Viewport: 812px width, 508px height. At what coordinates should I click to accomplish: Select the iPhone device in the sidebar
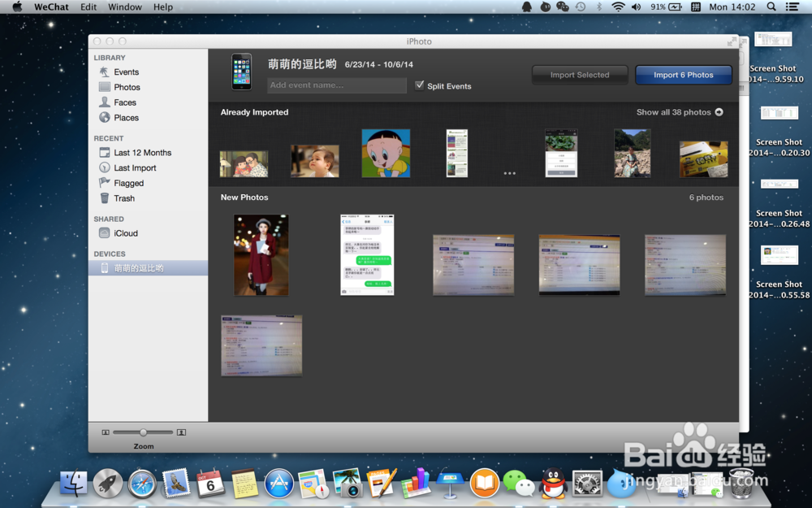click(148, 268)
